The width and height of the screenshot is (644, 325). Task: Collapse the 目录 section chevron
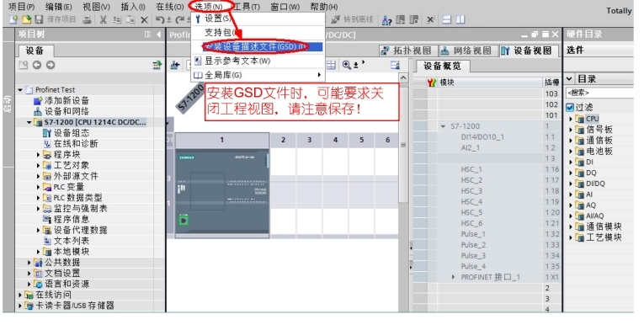coord(569,78)
